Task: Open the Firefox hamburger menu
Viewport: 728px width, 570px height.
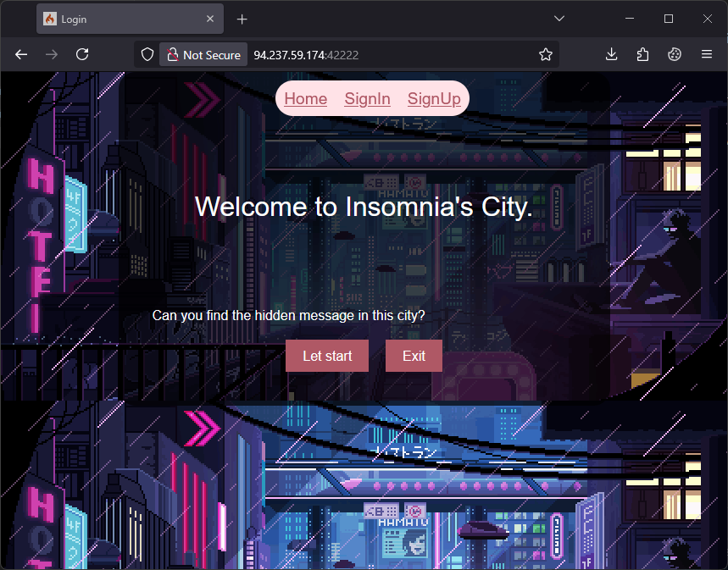Action: point(706,54)
